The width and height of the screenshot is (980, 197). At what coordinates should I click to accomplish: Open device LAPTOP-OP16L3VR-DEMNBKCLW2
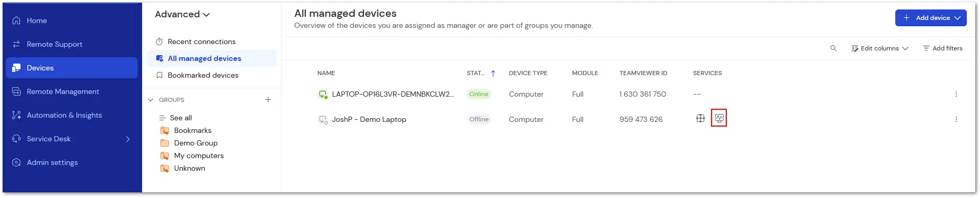393,94
